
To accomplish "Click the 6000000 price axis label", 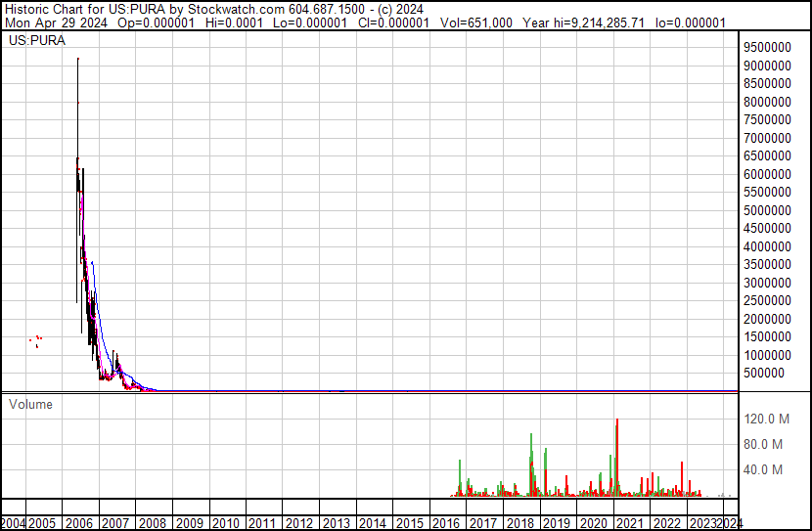I will [x=767, y=174].
